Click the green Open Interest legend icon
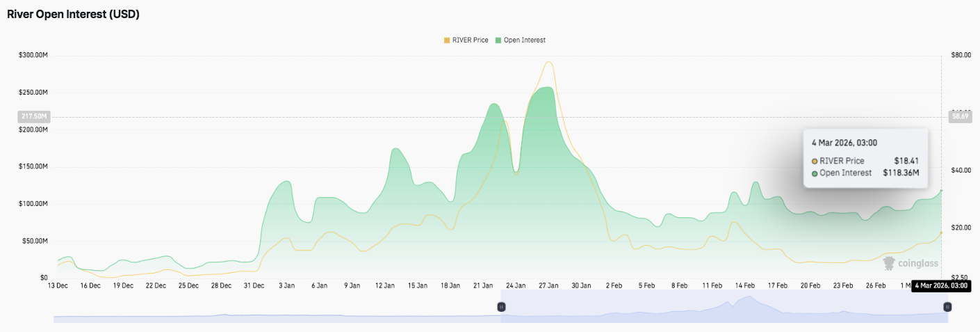The height and width of the screenshot is (332, 980). tap(498, 40)
